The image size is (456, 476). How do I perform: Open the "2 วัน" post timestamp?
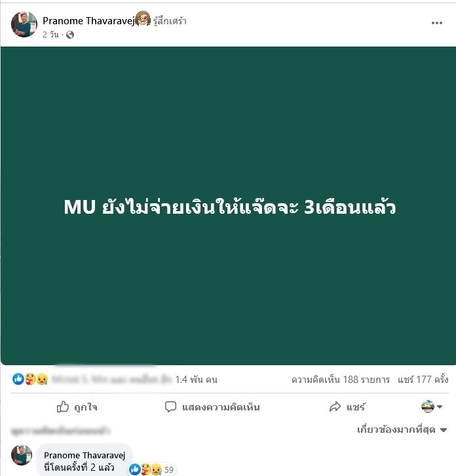[50, 35]
